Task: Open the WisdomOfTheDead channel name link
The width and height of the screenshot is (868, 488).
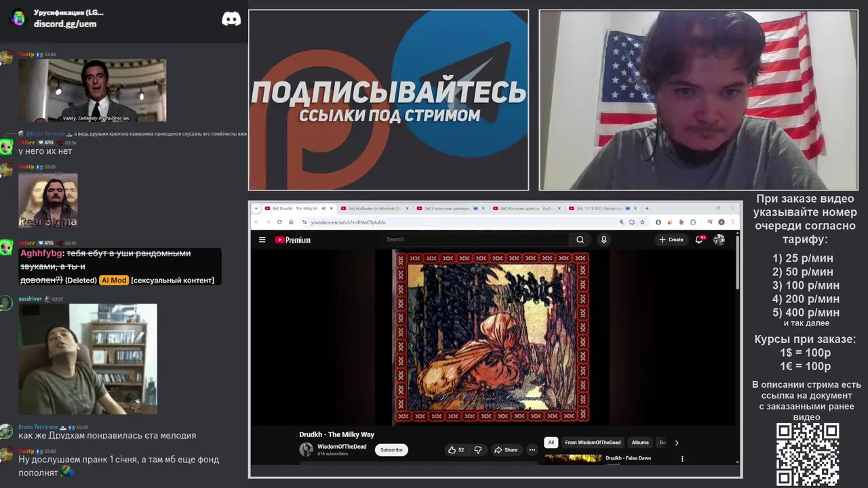Action: [342, 447]
